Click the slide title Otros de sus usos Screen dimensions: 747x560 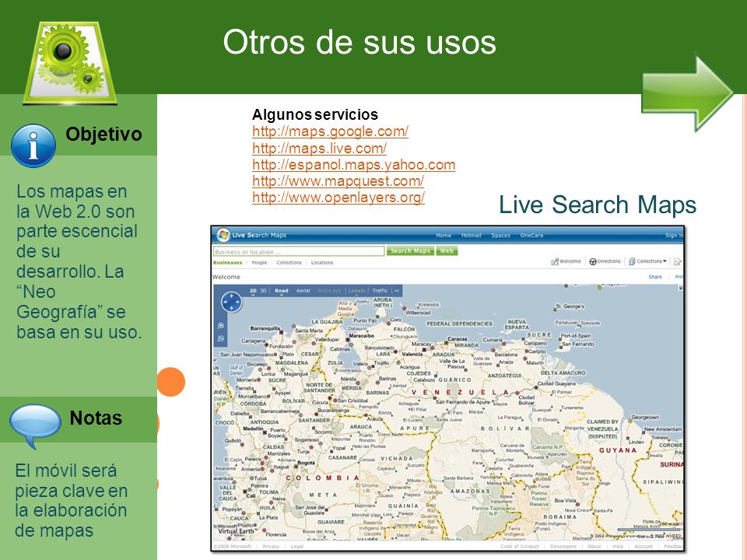coord(359,42)
